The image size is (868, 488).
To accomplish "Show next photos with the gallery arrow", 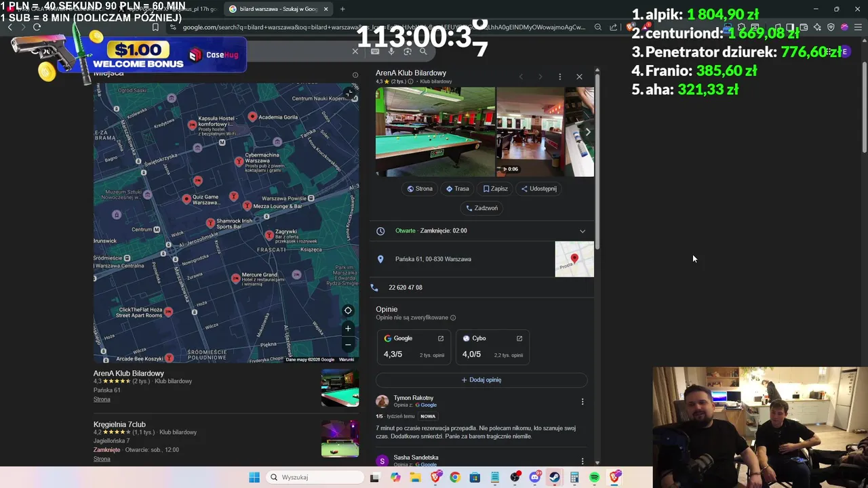I will tap(587, 131).
